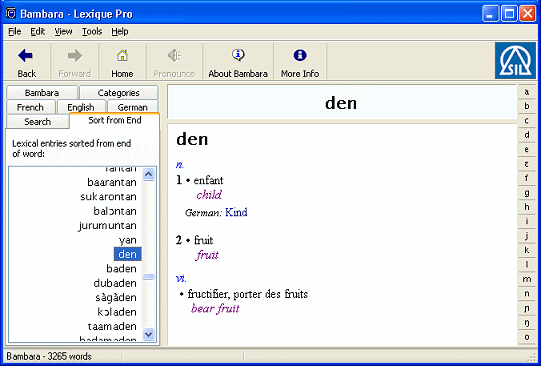Select the entry balɔntan

pos(115,211)
